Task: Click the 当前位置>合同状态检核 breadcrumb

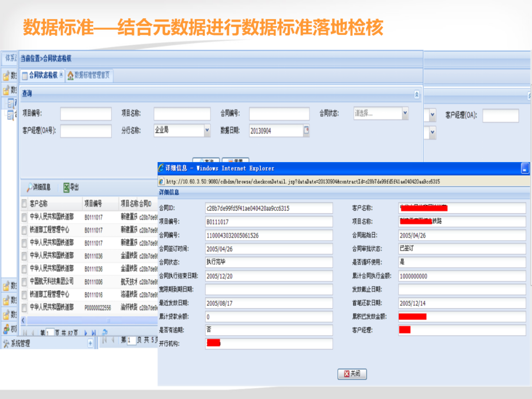Action: [46, 58]
